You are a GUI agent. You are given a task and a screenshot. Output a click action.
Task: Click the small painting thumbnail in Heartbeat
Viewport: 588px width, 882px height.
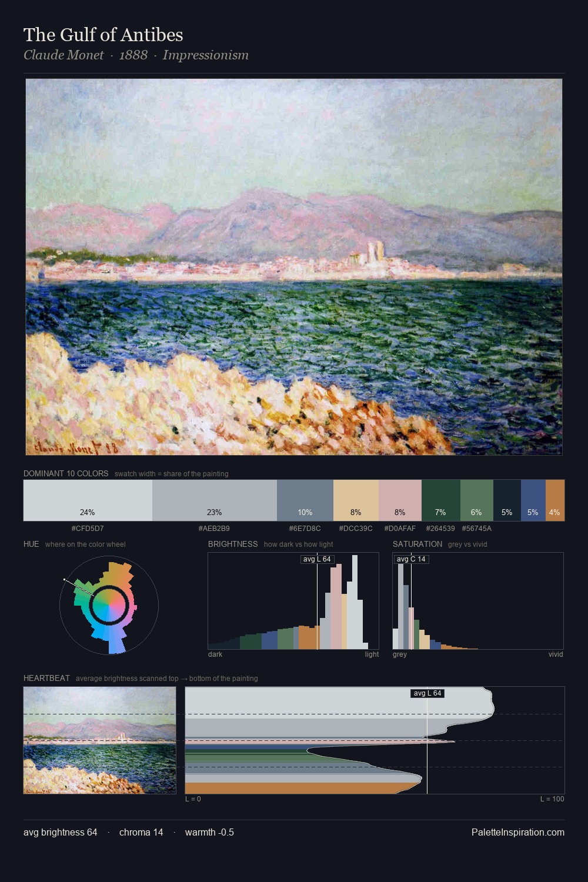coord(100,740)
